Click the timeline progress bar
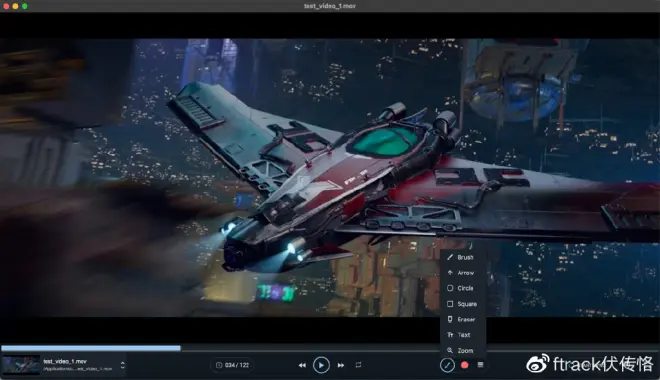 coord(330,348)
